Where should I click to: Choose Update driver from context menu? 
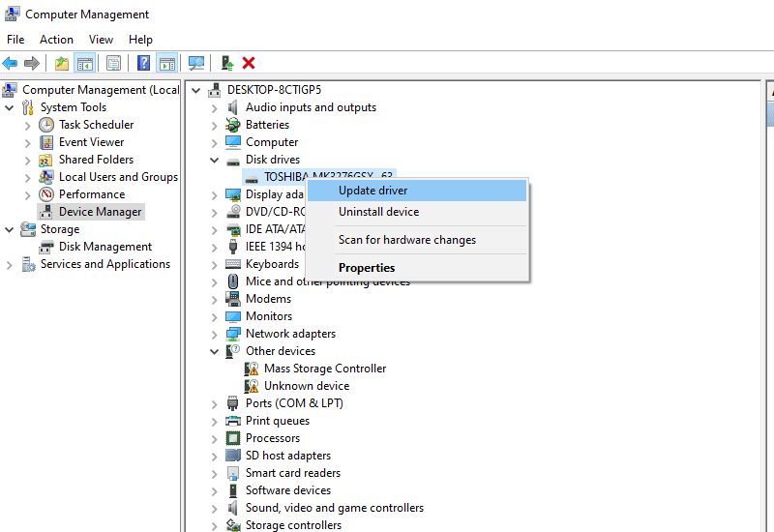[x=417, y=191]
